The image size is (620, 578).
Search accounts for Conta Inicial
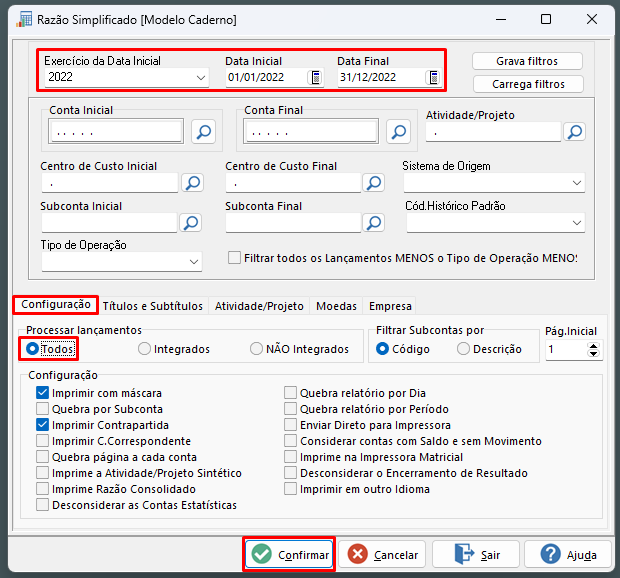tap(203, 131)
